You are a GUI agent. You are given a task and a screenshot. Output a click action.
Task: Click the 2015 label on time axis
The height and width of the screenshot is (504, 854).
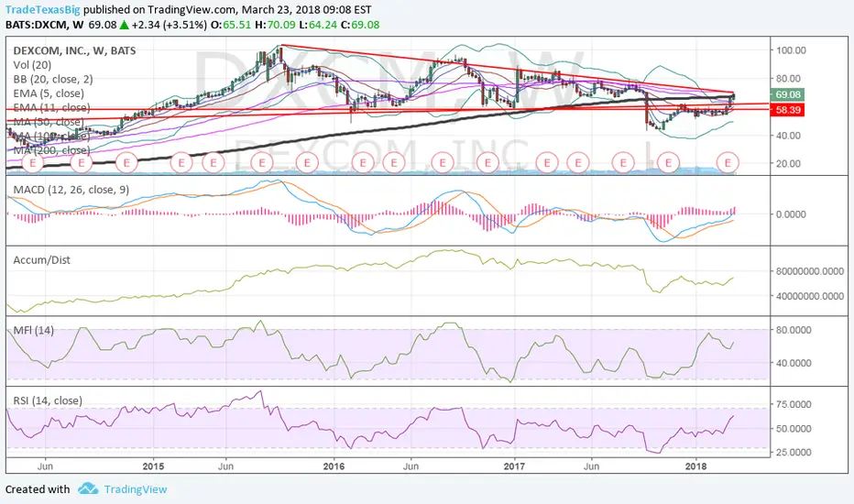(153, 466)
